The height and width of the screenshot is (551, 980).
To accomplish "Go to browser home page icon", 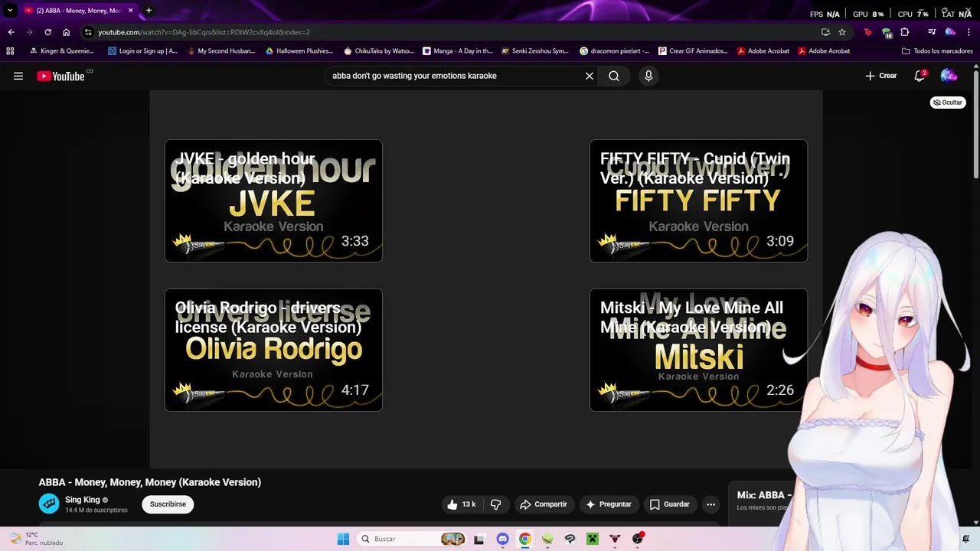I will 67,32.
